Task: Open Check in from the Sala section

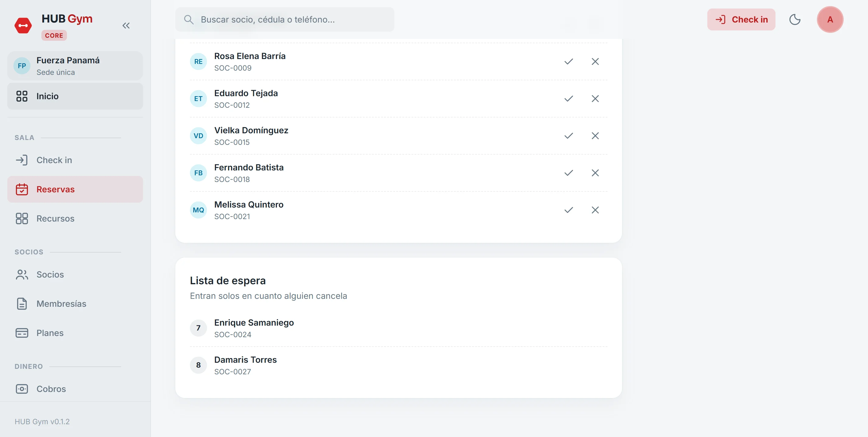Action: pos(75,160)
